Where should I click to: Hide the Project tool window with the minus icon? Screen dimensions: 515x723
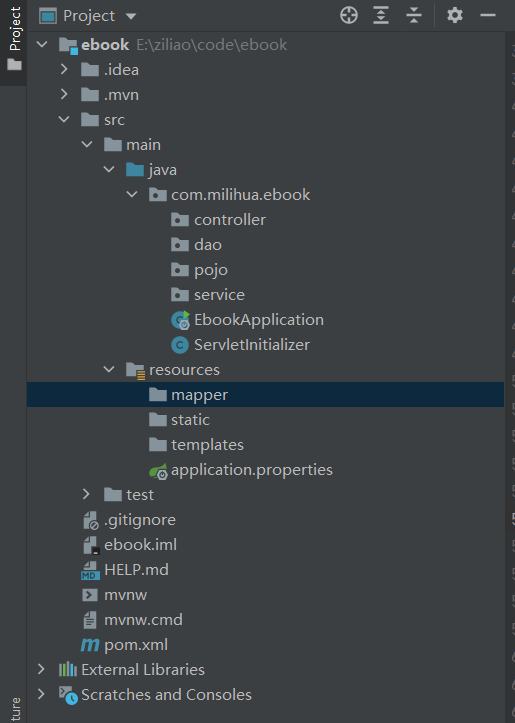coord(487,15)
